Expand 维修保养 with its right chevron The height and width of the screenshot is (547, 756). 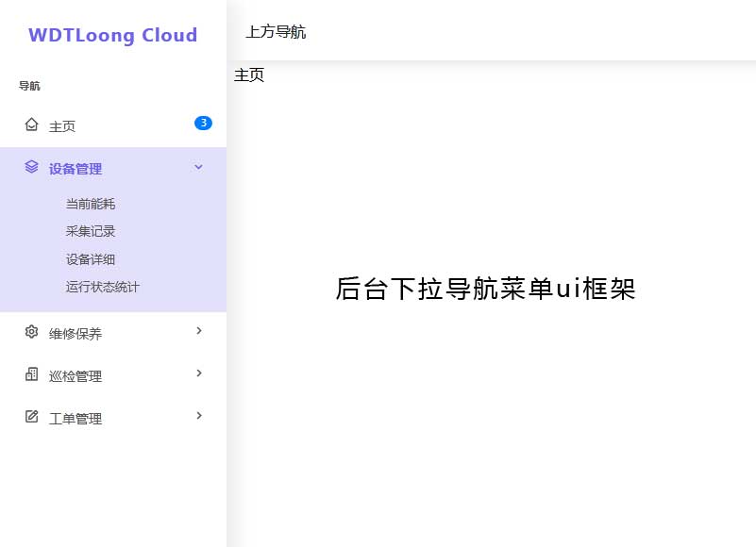click(x=198, y=331)
